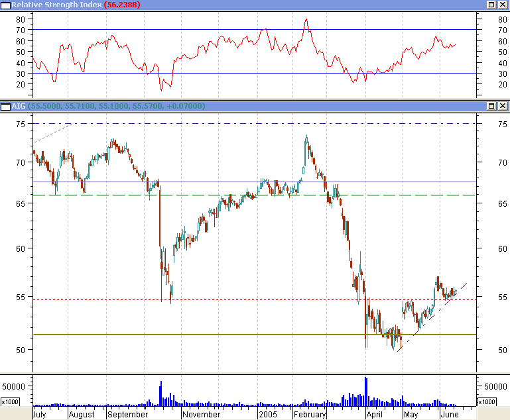The width and height of the screenshot is (510, 420).
Task: Close the Relative Strength Index panel
Action: click(503, 5)
